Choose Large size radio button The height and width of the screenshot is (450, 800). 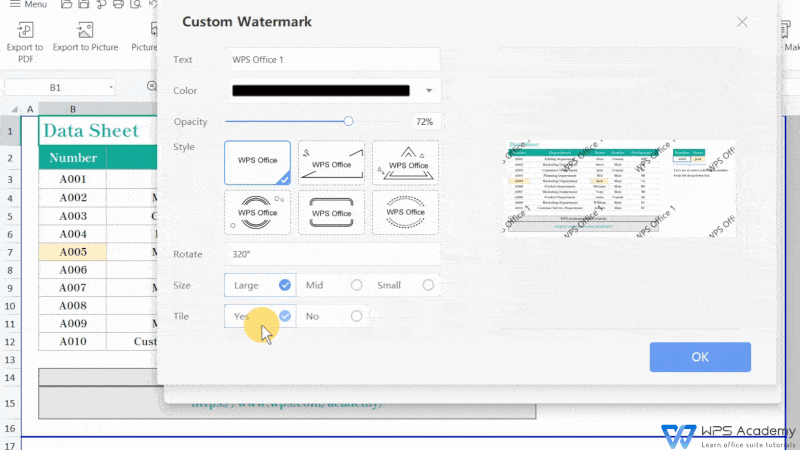point(285,285)
